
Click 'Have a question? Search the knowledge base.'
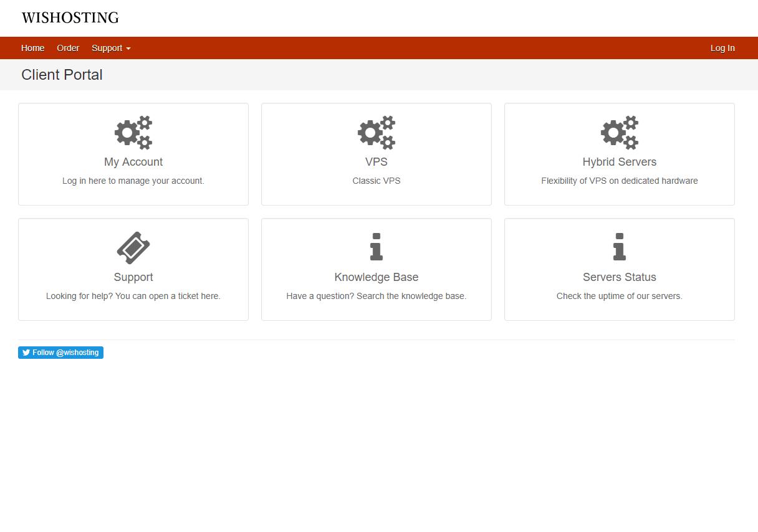(377, 296)
